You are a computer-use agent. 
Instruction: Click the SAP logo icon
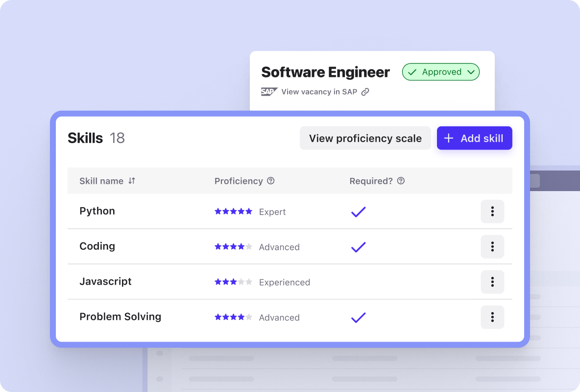[x=269, y=92]
